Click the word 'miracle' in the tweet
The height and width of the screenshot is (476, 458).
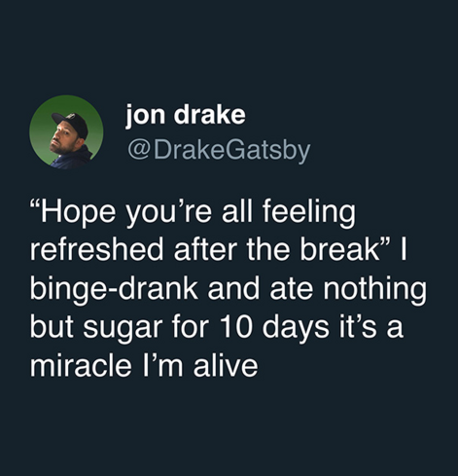81,365
